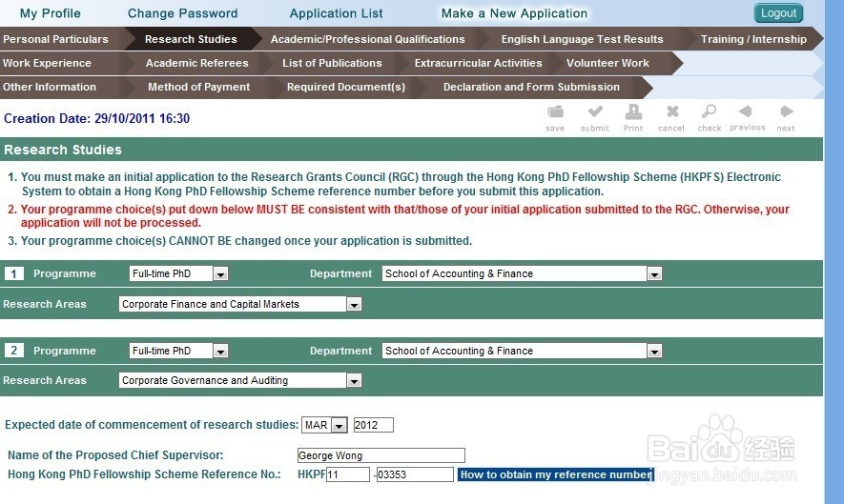Image resolution: width=844 pixels, height=504 pixels.
Task: Open Application List menu item
Action: tap(336, 13)
